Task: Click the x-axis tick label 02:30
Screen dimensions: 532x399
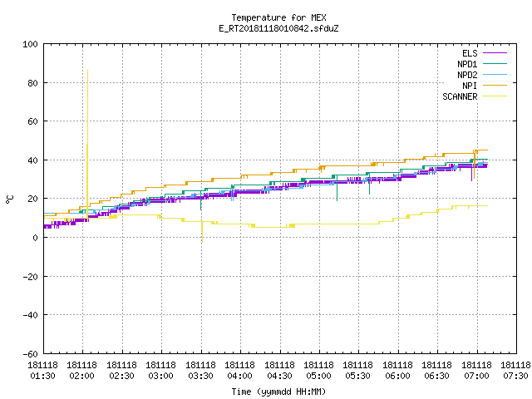Action: 121,376
